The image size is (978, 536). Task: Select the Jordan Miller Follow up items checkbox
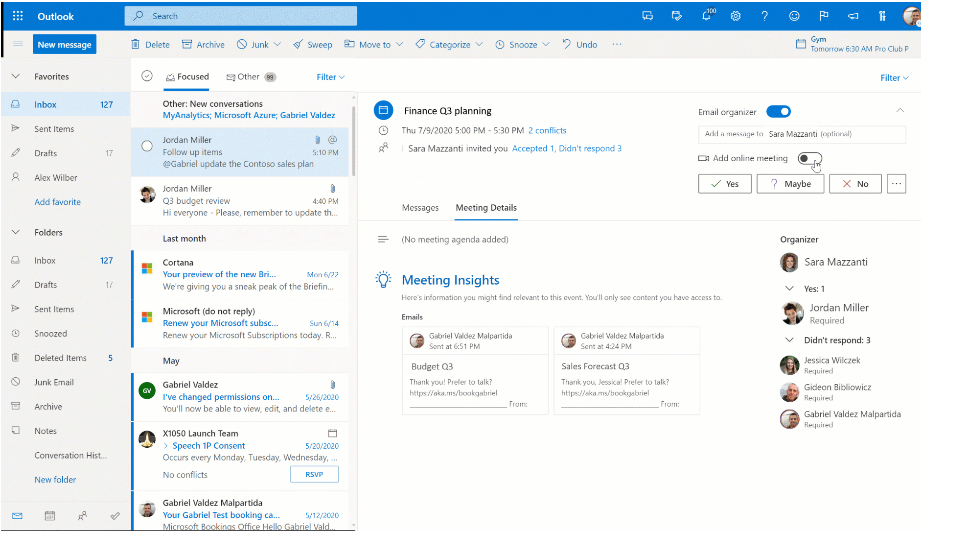(x=147, y=146)
